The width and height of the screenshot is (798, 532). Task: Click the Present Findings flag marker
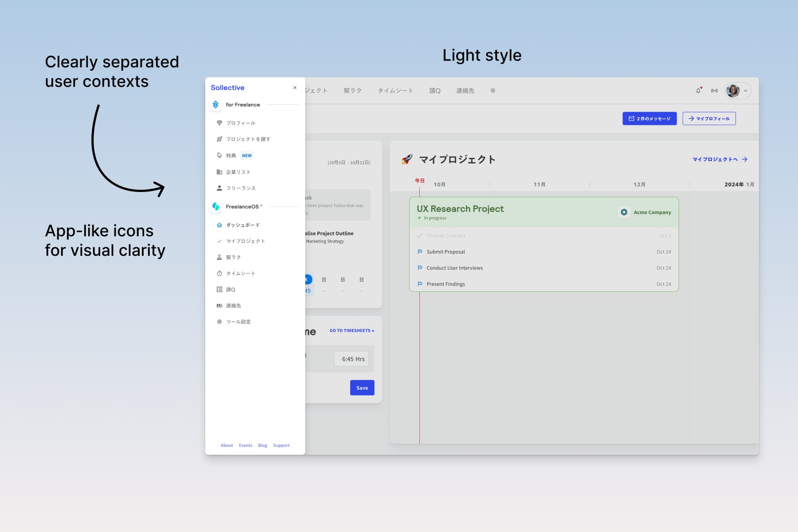pos(420,284)
